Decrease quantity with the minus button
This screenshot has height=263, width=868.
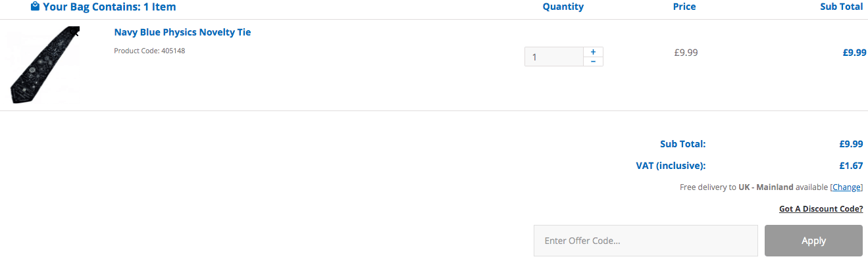[593, 61]
